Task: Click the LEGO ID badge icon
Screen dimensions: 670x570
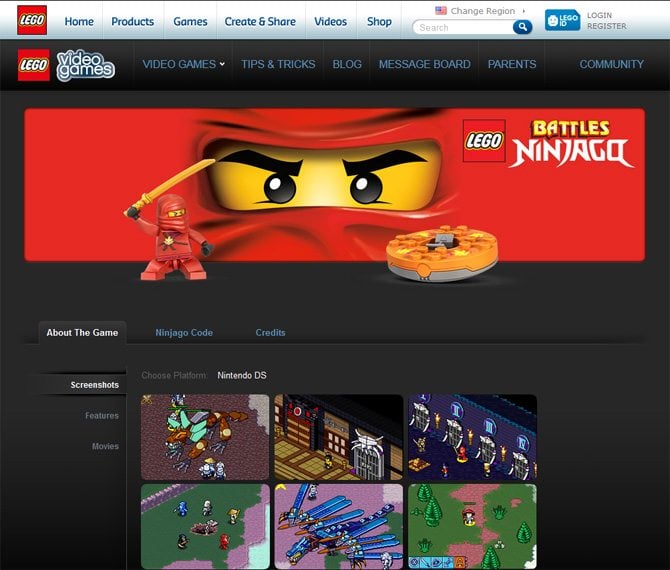Action: click(562, 20)
